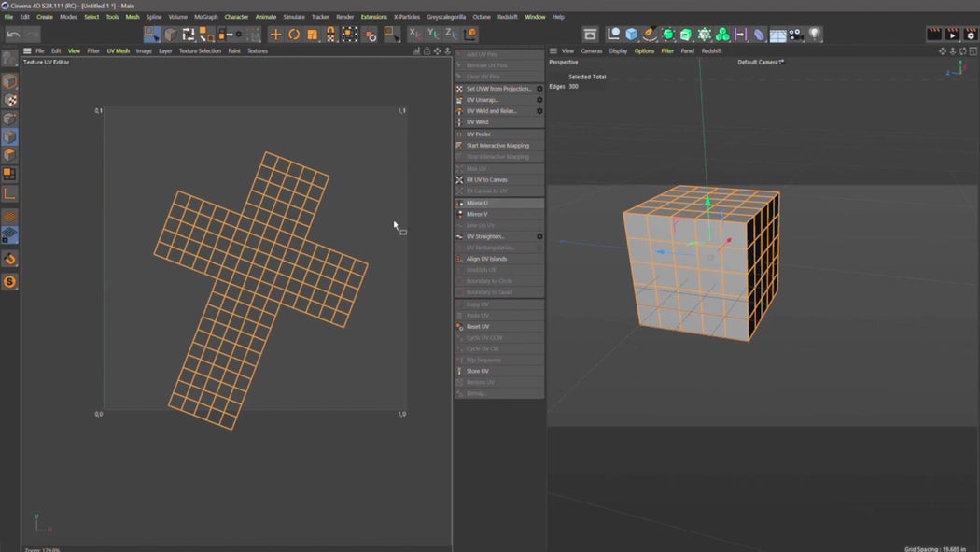
Task: Expand the UV Straighten options arrow
Action: pyautogui.click(x=539, y=236)
